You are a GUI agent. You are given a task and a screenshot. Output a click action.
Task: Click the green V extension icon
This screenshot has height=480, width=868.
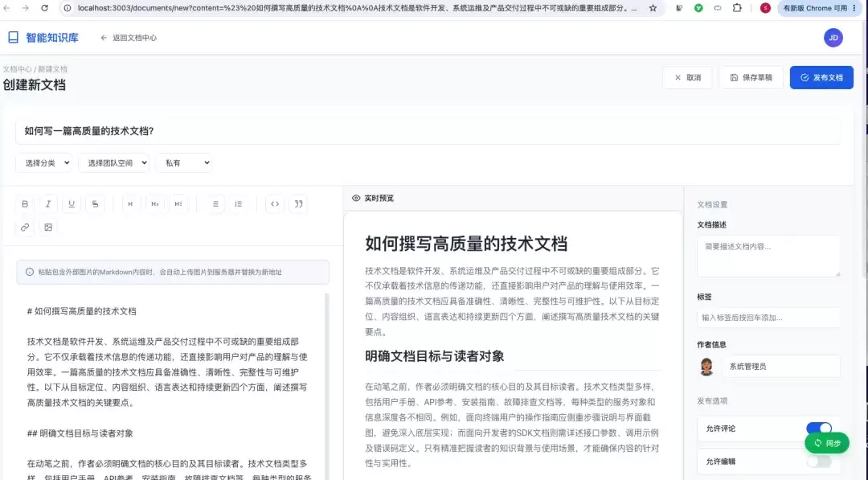click(698, 8)
